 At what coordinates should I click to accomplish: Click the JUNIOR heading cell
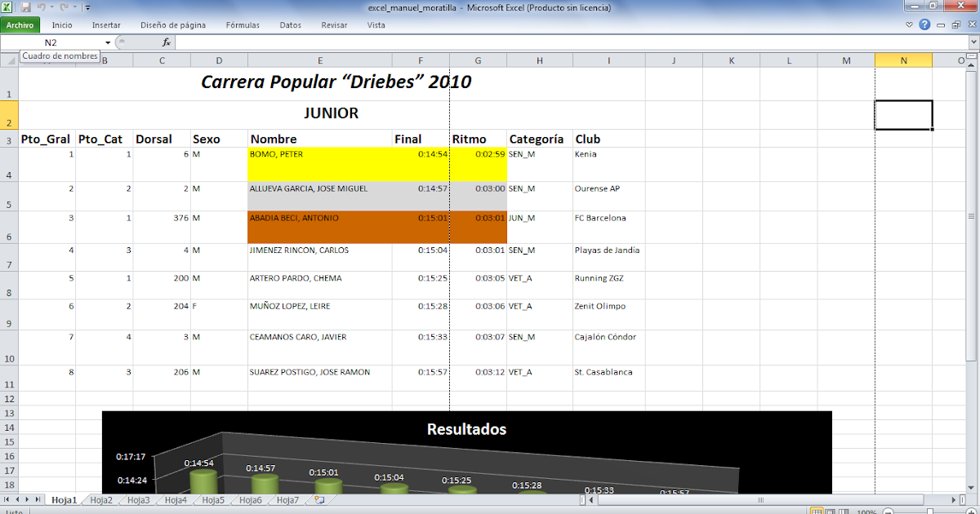[x=331, y=113]
